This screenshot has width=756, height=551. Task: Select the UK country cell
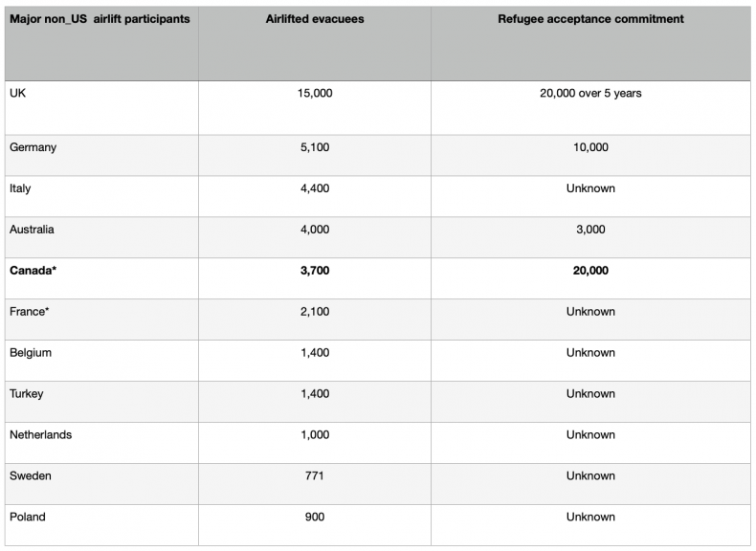[18, 94]
